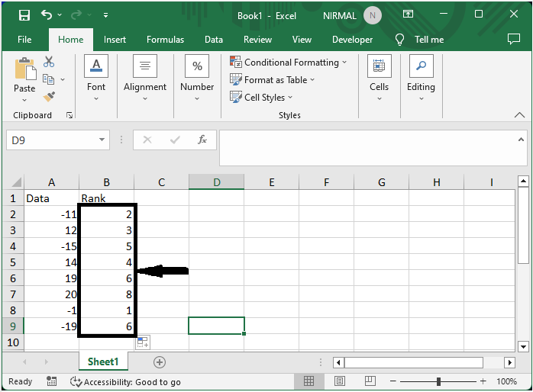The image size is (533, 392).
Task: Collapse the ribbon with the chevron
Action: click(x=519, y=114)
